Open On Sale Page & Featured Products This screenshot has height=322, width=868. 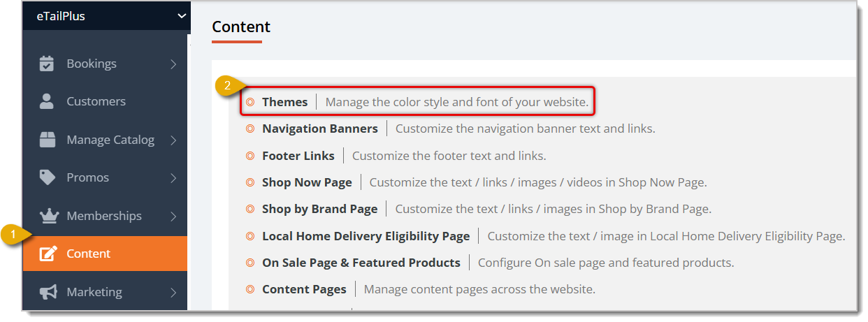point(361,263)
